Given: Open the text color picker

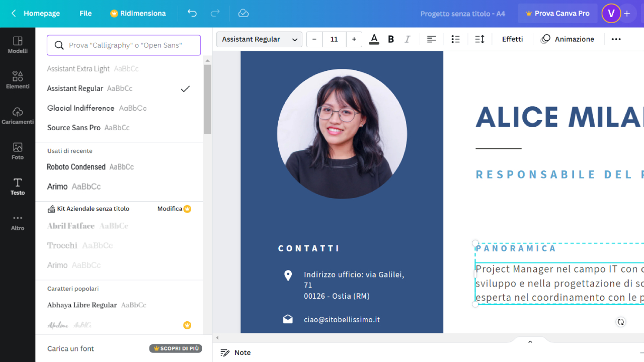Looking at the screenshot, I should pyautogui.click(x=374, y=39).
